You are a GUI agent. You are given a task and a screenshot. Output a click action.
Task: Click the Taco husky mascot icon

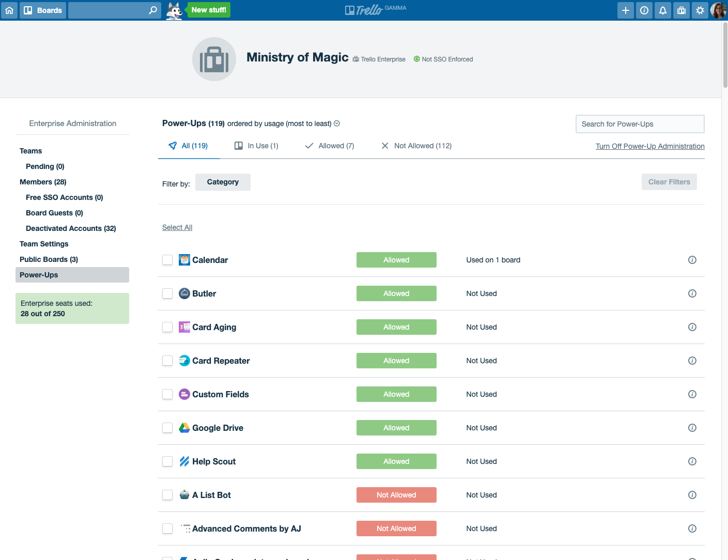(175, 10)
